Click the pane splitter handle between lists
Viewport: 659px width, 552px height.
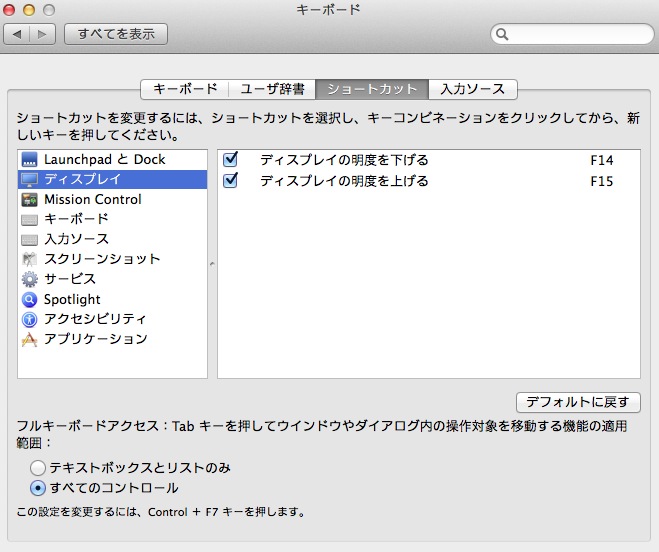212,264
